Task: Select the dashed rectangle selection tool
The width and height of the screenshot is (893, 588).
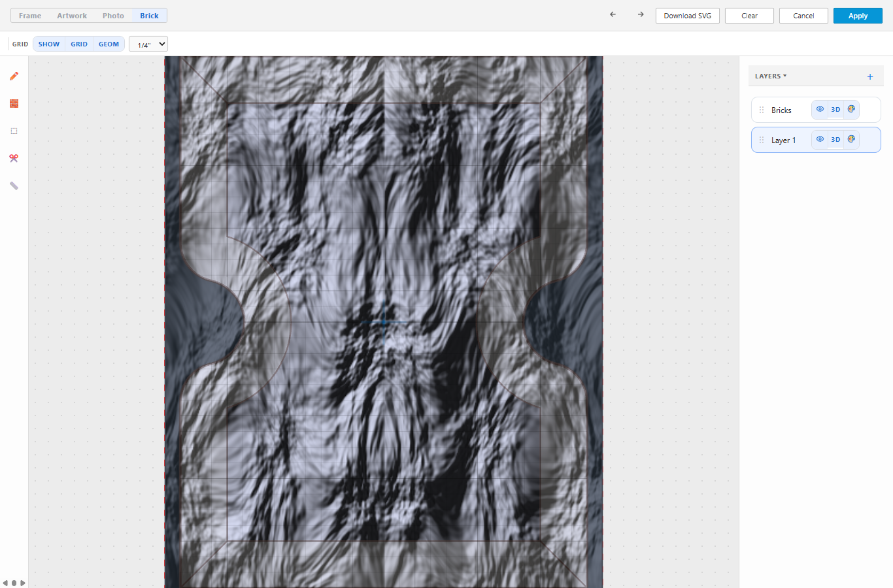Action: tap(14, 131)
